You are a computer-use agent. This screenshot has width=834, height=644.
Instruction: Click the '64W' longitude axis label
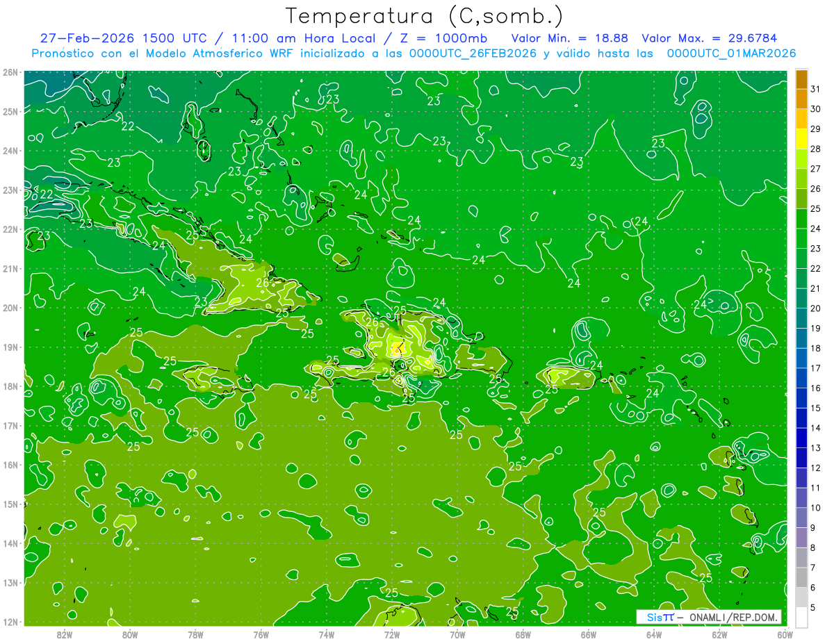[x=654, y=634]
